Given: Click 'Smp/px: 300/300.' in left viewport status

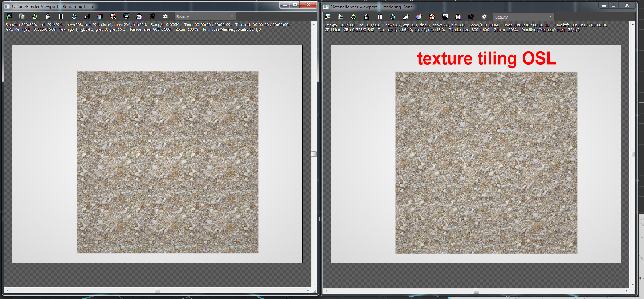Looking at the screenshot, I should (x=21, y=25).
